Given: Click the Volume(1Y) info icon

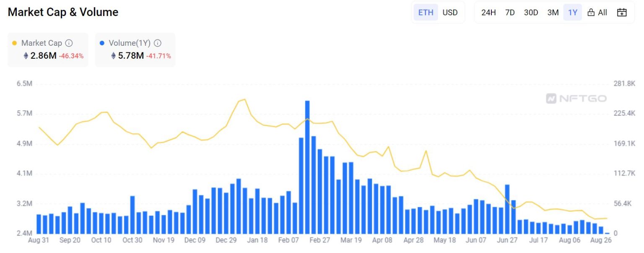Looking at the screenshot, I should pos(157,43).
